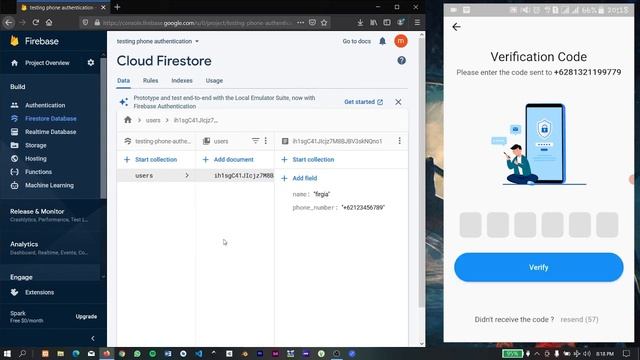Image resolution: width=640 pixels, height=360 pixels.
Task: Switch to the Indexes tab
Action: pyautogui.click(x=182, y=81)
